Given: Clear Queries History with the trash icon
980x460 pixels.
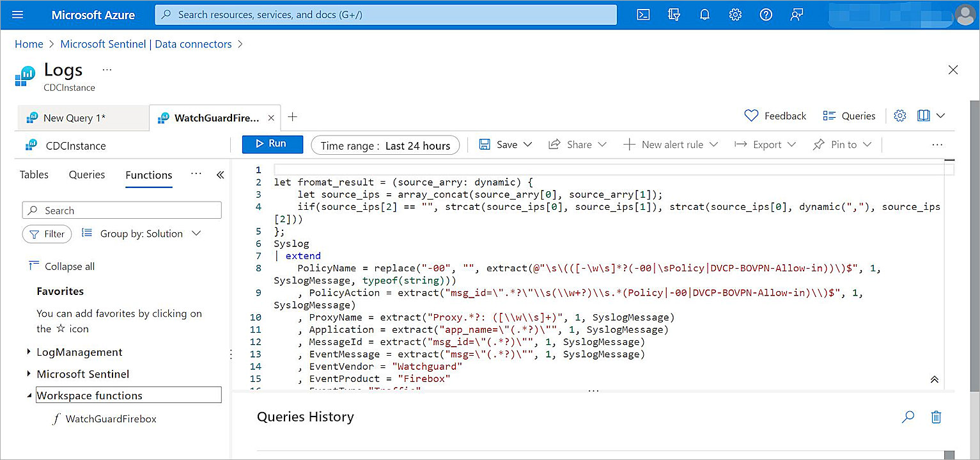Looking at the screenshot, I should (936, 417).
